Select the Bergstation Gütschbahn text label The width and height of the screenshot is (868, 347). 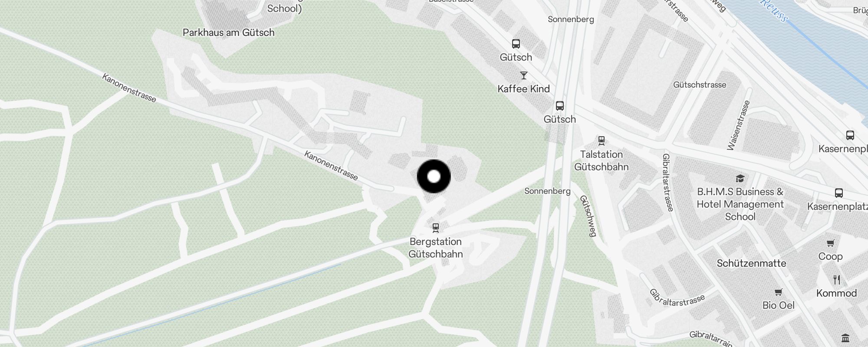[x=436, y=248]
